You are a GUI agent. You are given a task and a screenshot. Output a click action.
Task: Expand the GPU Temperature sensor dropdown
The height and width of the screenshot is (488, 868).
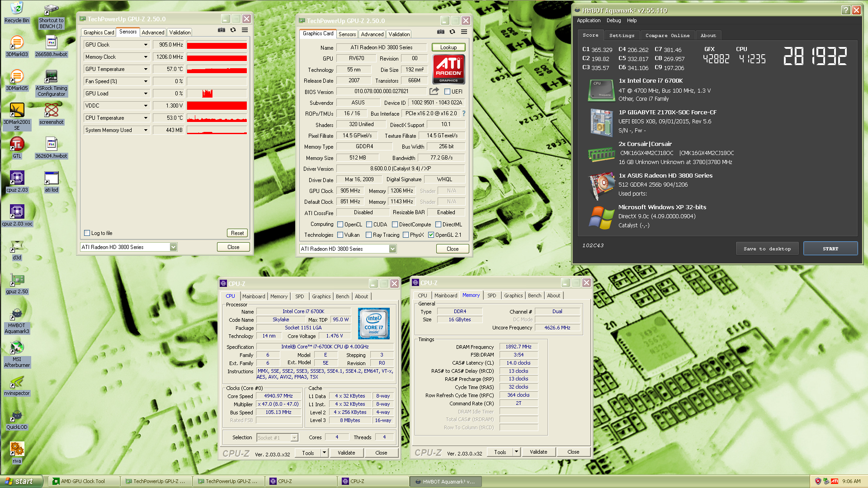(x=146, y=69)
